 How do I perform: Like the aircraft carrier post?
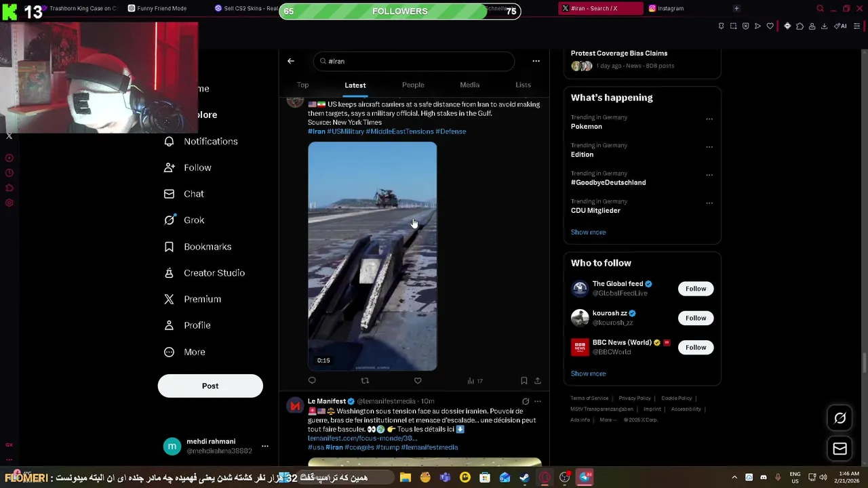pyautogui.click(x=418, y=381)
